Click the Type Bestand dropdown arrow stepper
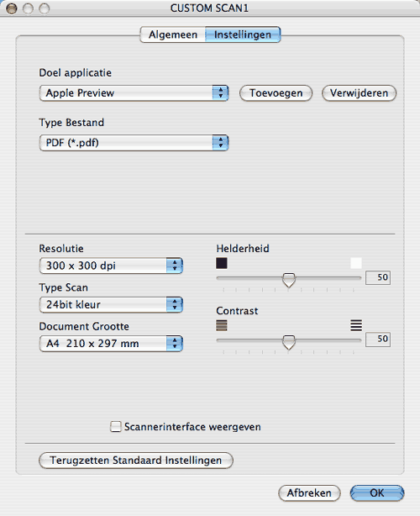This screenshot has width=420, height=516. (220, 143)
